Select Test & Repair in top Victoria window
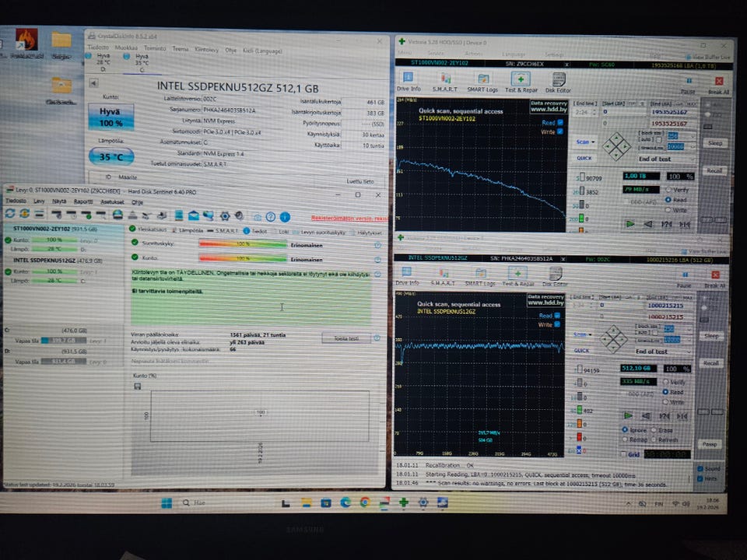 pos(521,82)
